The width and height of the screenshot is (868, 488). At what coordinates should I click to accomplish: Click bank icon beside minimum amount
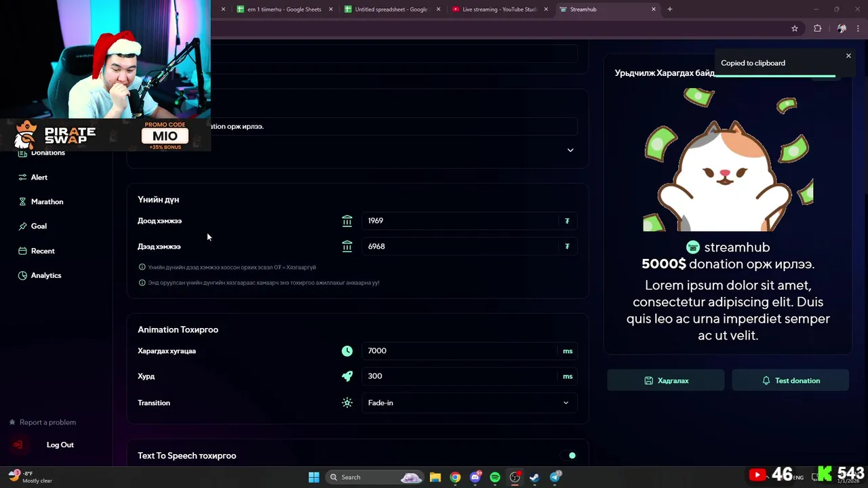(x=347, y=220)
